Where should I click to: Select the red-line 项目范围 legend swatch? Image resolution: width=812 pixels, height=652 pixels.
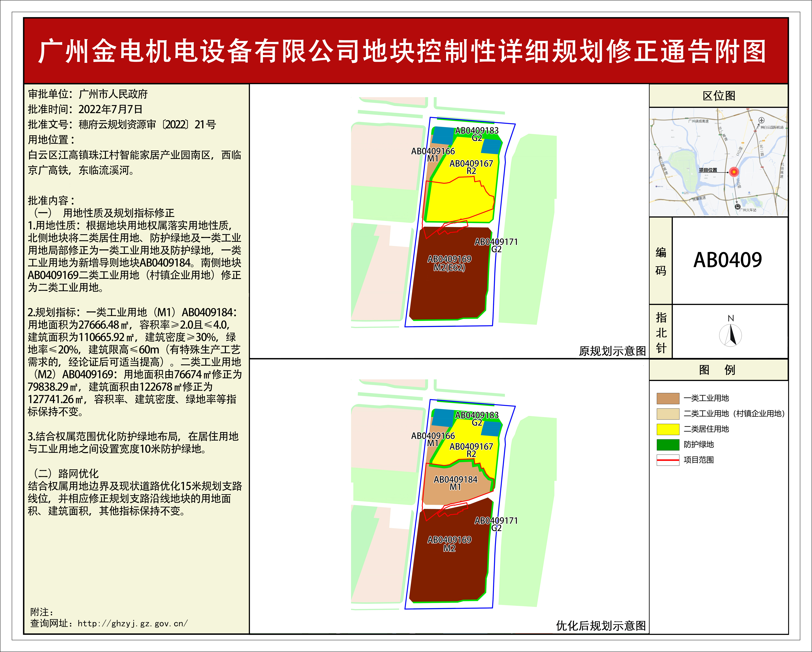(x=668, y=460)
